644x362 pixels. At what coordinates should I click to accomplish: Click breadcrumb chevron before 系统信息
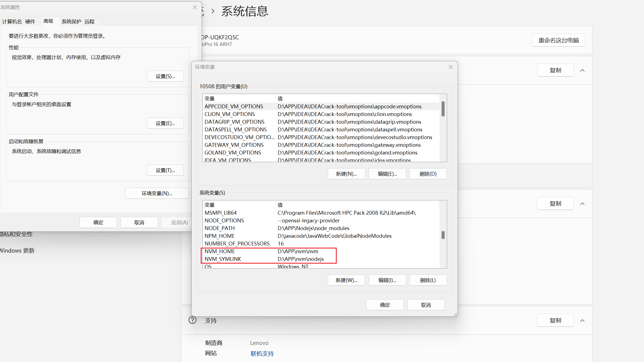click(x=213, y=11)
